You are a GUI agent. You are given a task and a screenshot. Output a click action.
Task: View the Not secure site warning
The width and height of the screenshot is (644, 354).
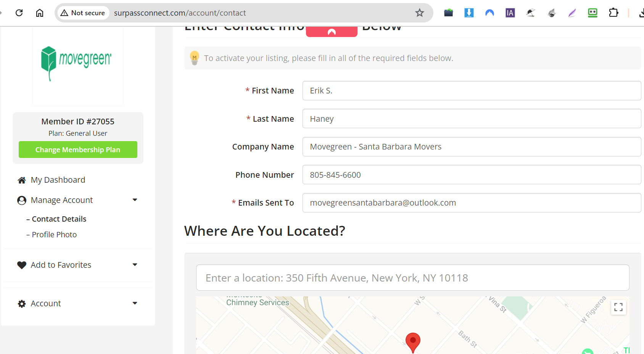83,13
